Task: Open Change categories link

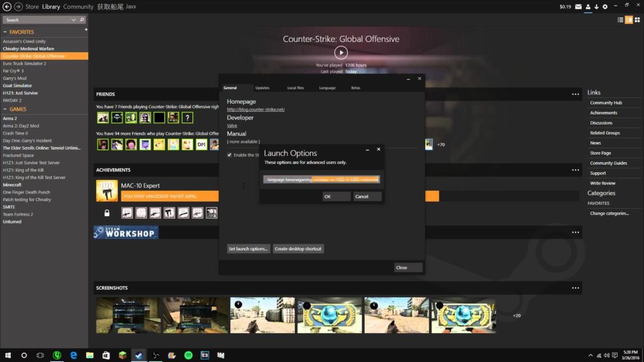Action: coord(609,214)
